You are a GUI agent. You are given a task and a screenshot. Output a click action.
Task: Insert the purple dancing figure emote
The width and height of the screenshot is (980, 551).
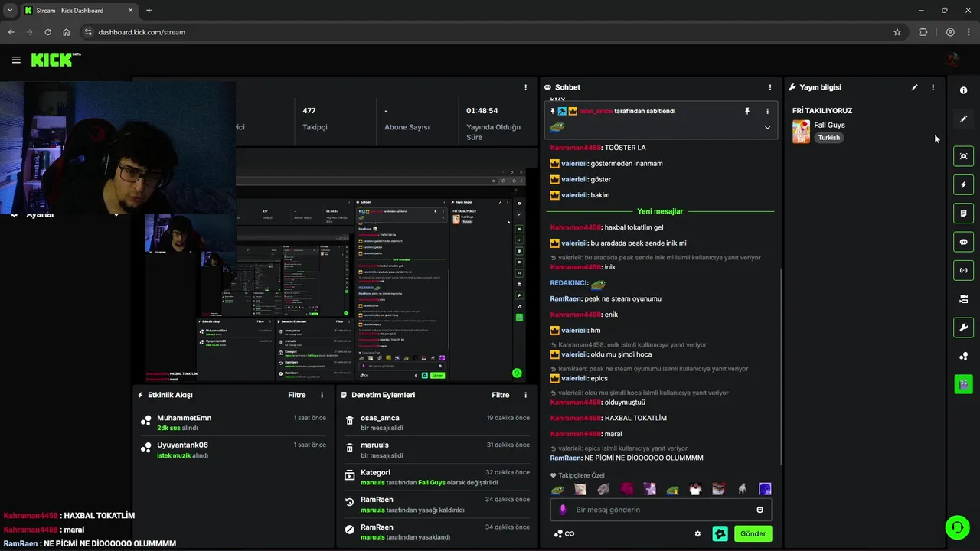650,489
